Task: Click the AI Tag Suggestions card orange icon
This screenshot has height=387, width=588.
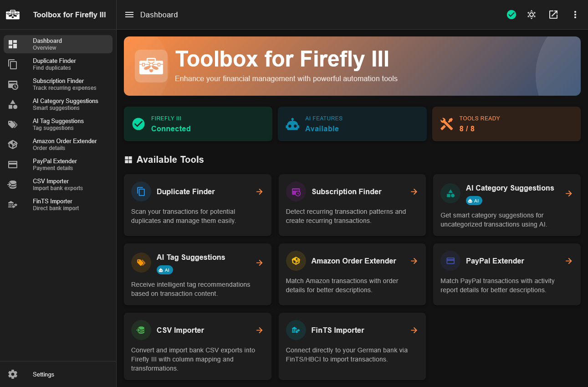Action: (141, 263)
